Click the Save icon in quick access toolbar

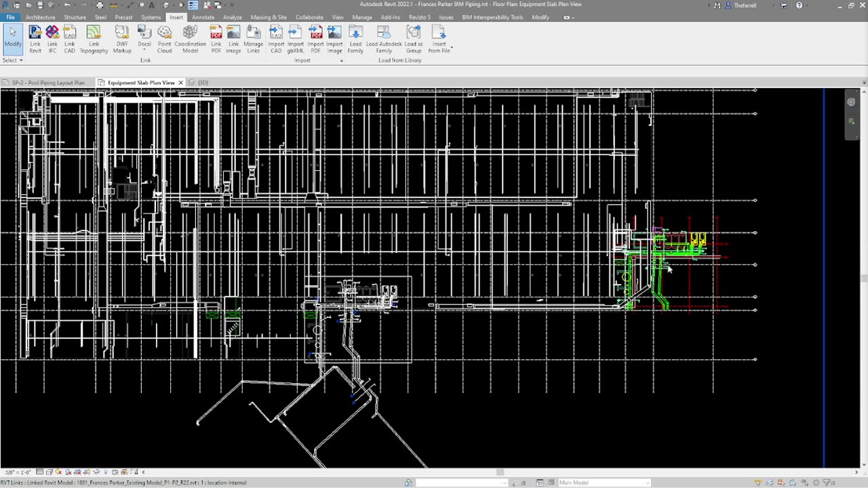tap(40, 5)
